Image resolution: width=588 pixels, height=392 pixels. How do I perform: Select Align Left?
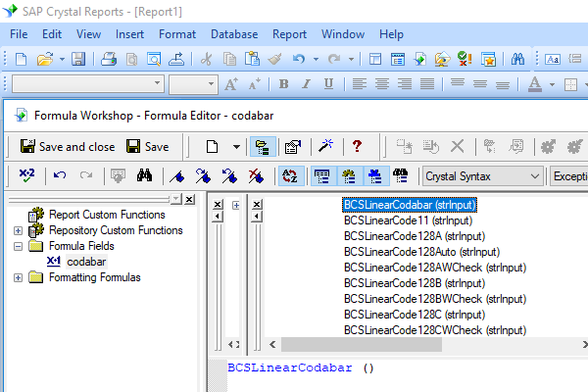pyautogui.click(x=360, y=83)
